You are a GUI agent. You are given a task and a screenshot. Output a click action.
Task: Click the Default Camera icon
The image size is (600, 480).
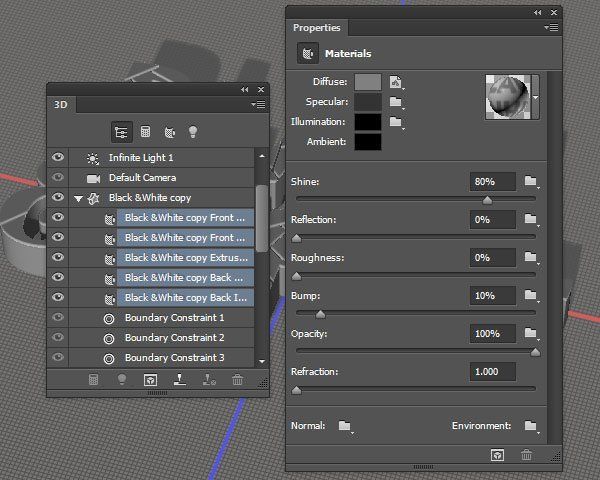(93, 178)
